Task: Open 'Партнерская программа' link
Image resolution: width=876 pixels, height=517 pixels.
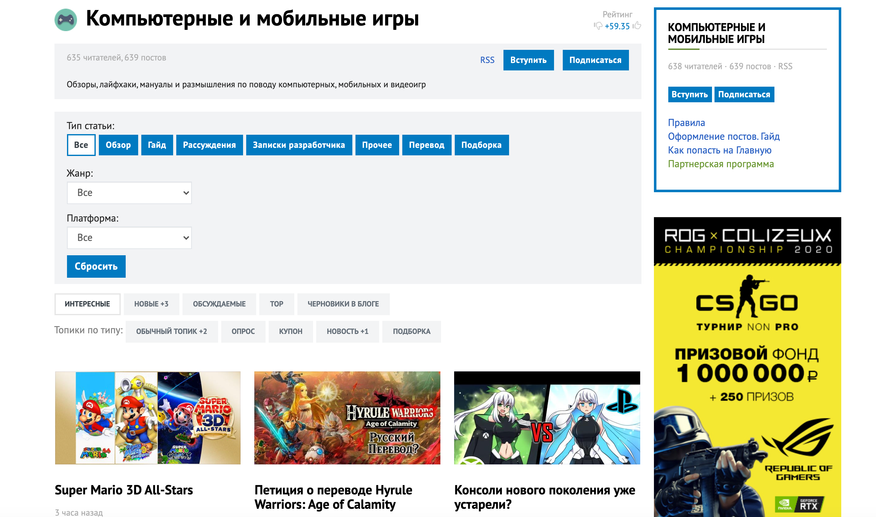Action: (721, 164)
